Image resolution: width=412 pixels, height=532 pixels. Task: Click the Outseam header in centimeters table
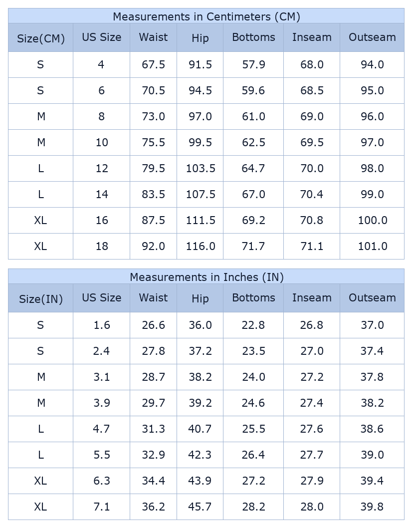coord(372,37)
